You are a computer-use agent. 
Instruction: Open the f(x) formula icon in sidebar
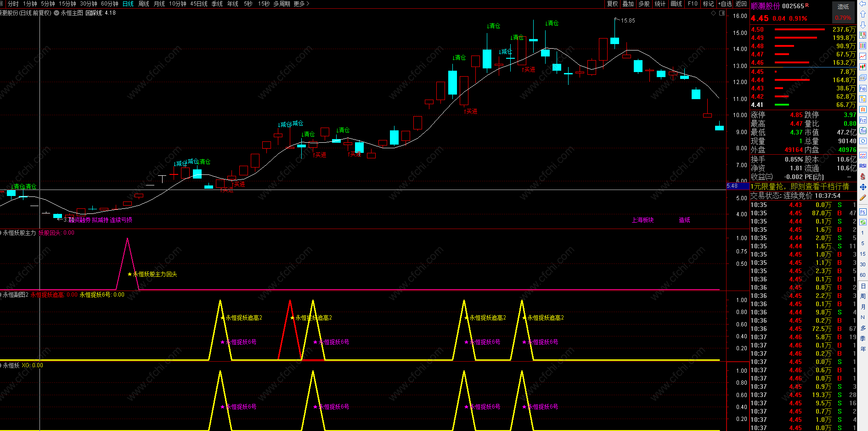click(863, 131)
